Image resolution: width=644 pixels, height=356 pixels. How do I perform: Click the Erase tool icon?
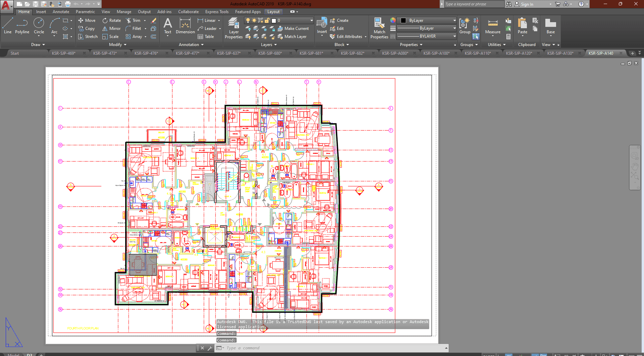[x=154, y=20]
